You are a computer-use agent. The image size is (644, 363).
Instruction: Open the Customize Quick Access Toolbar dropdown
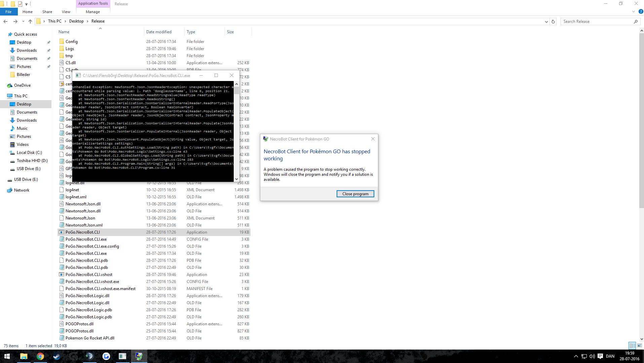tap(26, 4)
